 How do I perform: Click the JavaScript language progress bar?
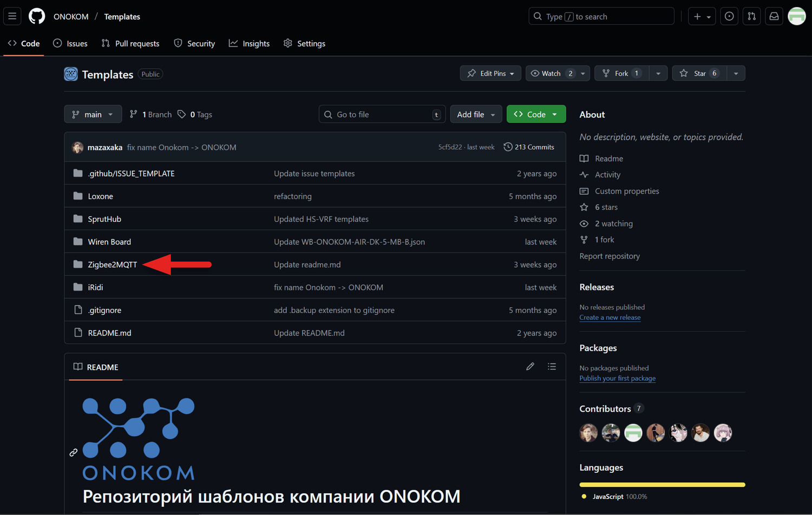(662, 485)
